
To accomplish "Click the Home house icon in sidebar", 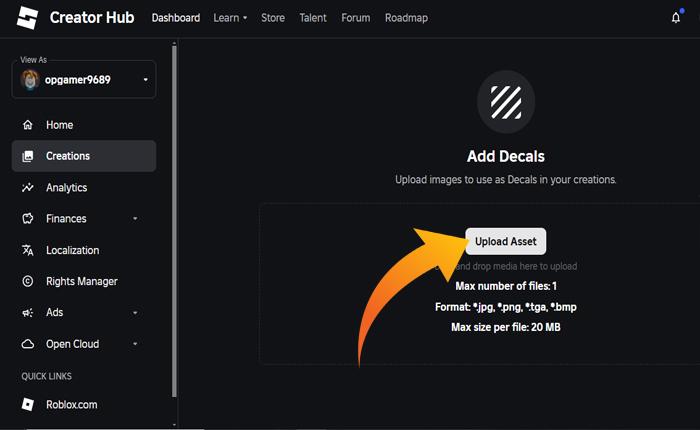I will coord(28,125).
